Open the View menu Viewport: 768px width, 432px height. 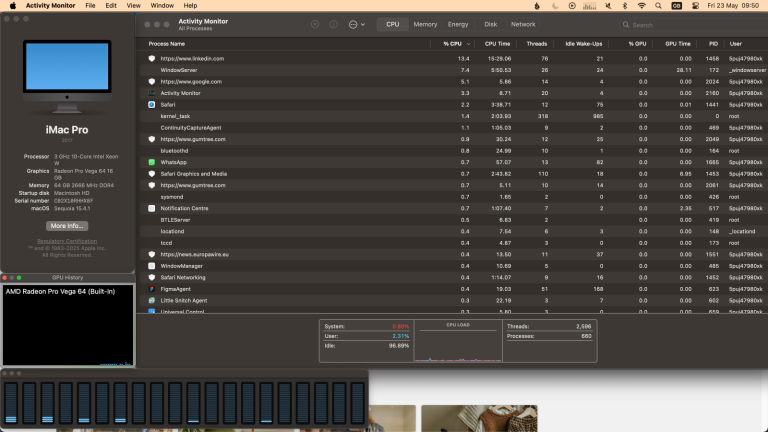130,5
